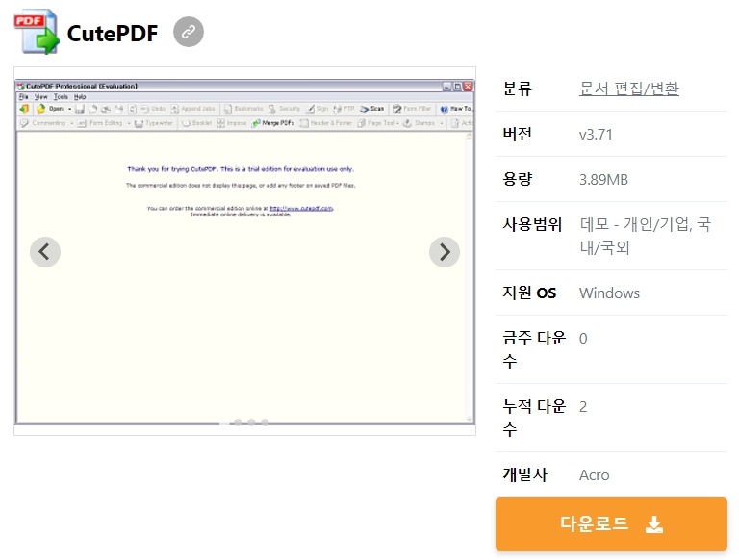Screen dimensions: 739x560
Task: Click Header & Footer in the screenshot's toolbar
Action: pyautogui.click(x=326, y=123)
